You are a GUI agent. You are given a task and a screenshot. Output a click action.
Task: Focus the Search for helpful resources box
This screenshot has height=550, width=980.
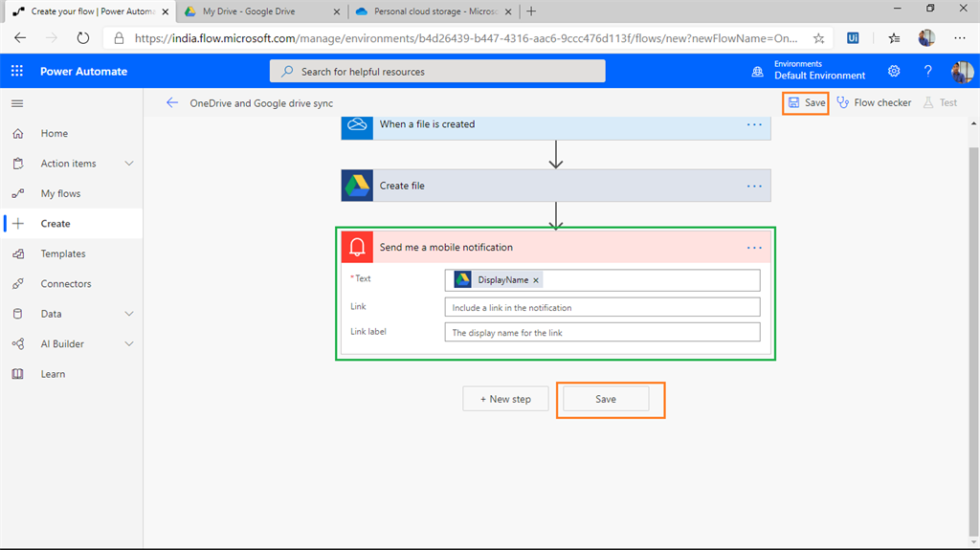437,71
